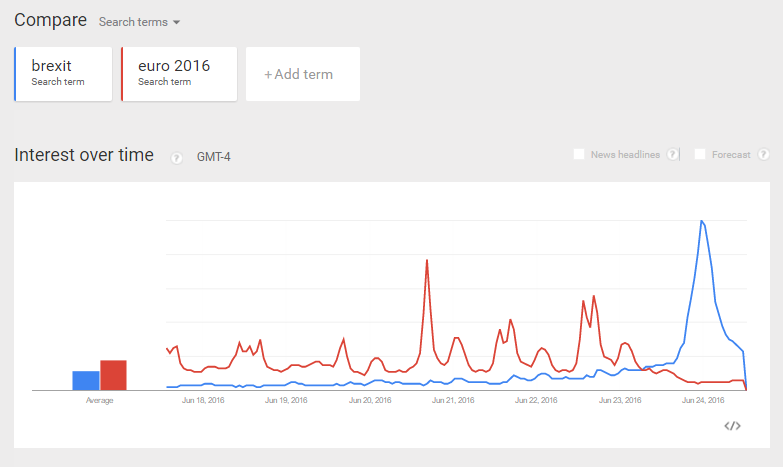
Task: Open the Interest over time help icon
Action: click(176, 158)
